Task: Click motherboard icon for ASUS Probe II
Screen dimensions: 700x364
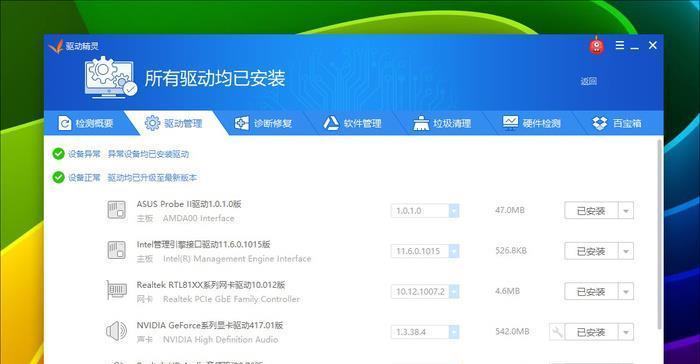Action: coord(117,210)
